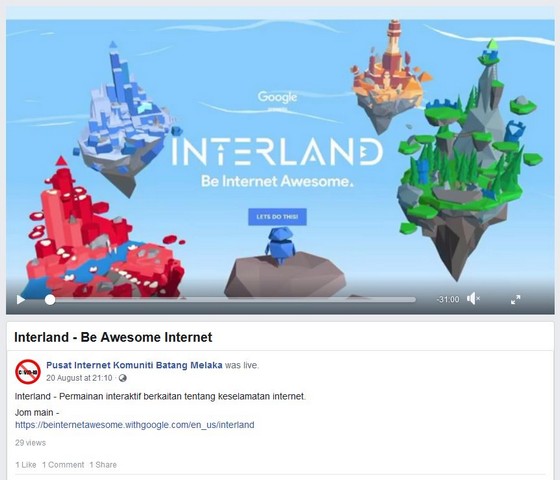This screenshot has height=480, width=560.
Task: Unmute the video sound
Action: 473,299
